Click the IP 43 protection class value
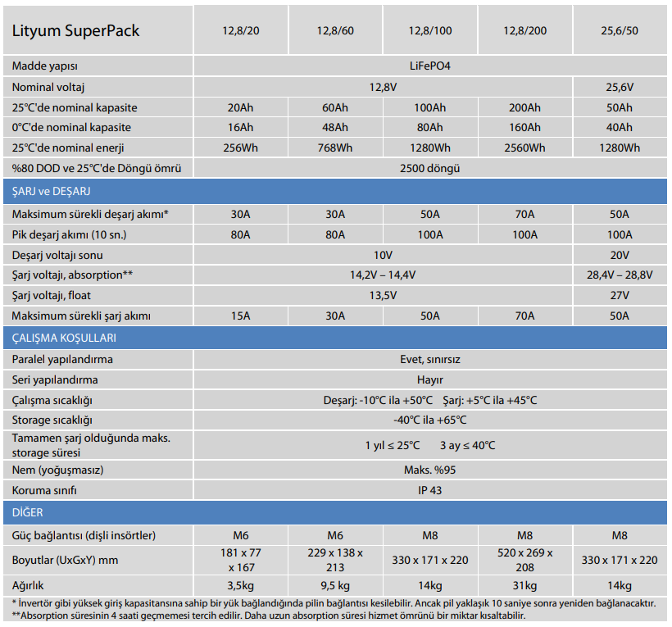This screenshot has width=672, height=627. (429, 491)
